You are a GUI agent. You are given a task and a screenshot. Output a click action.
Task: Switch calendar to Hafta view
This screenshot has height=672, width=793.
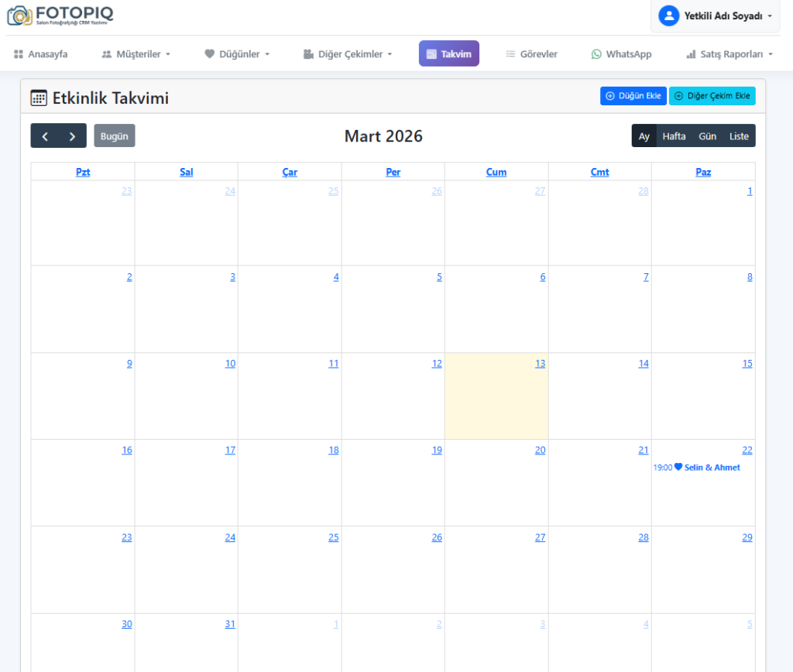(x=674, y=136)
